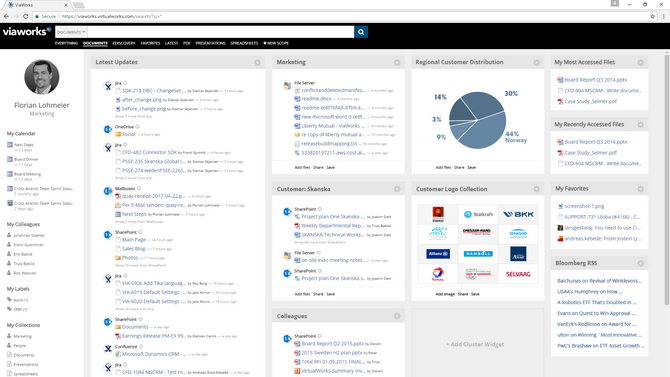Open Latest Updates widget settings gear
The height and width of the screenshot is (377, 670).
click(x=257, y=63)
